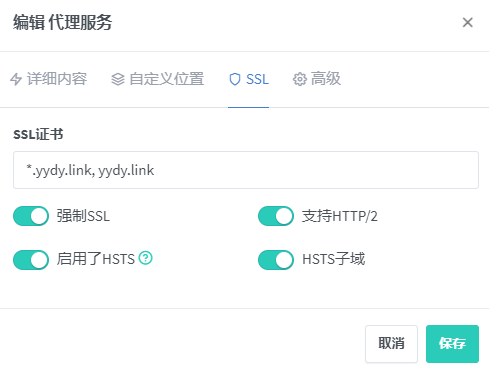Click the shield icon on SSL tab

pyautogui.click(x=235, y=79)
